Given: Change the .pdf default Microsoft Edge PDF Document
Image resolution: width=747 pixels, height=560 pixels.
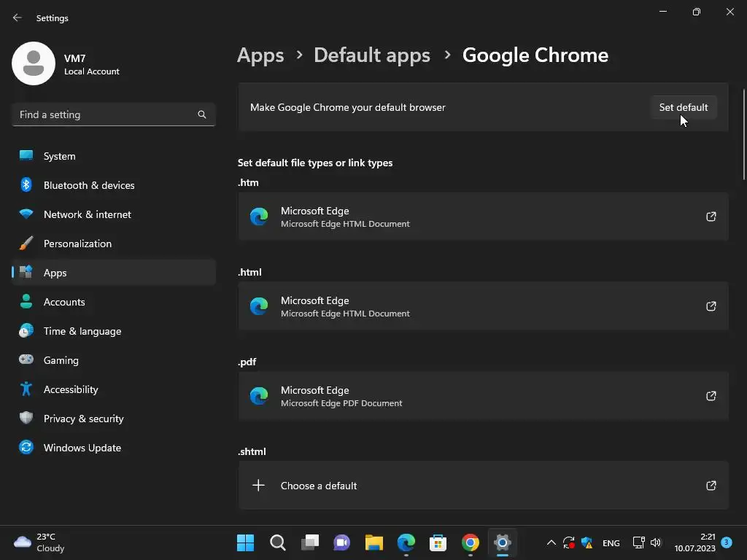Looking at the screenshot, I should click(483, 396).
